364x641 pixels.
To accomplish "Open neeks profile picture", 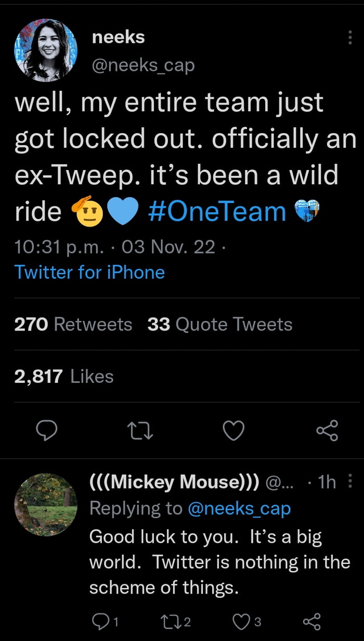I will 46,50.
